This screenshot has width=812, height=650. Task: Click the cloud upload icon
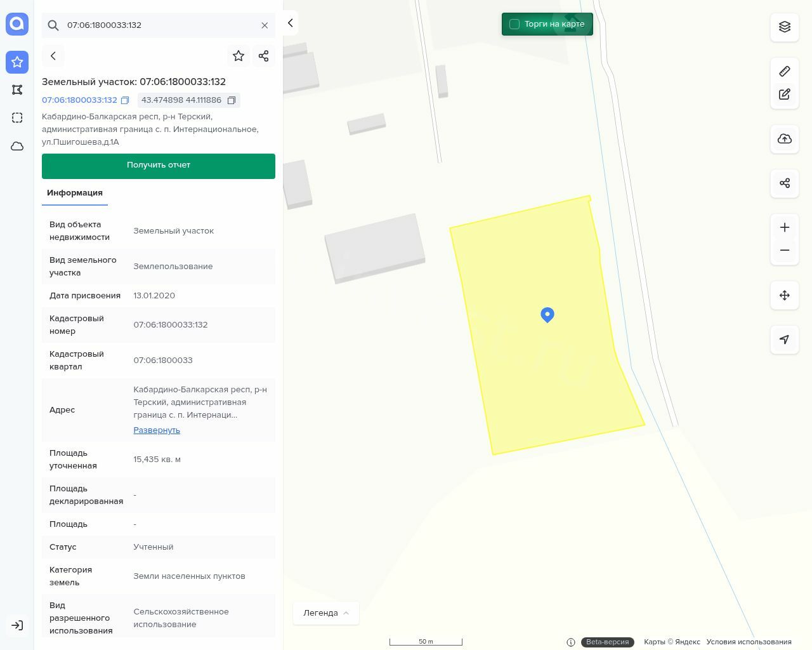point(785,139)
